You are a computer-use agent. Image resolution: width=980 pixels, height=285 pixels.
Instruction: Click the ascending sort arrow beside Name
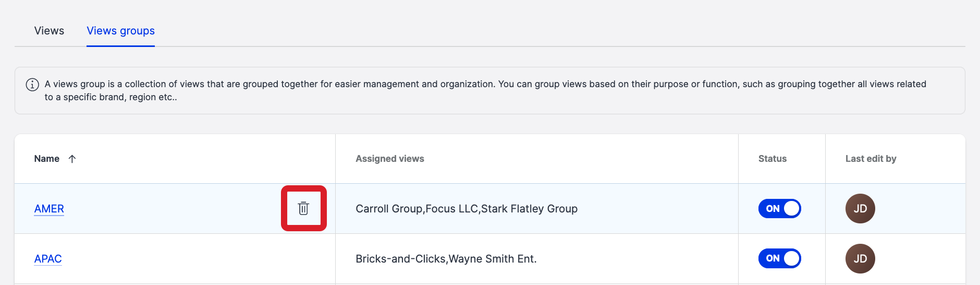tap(72, 159)
